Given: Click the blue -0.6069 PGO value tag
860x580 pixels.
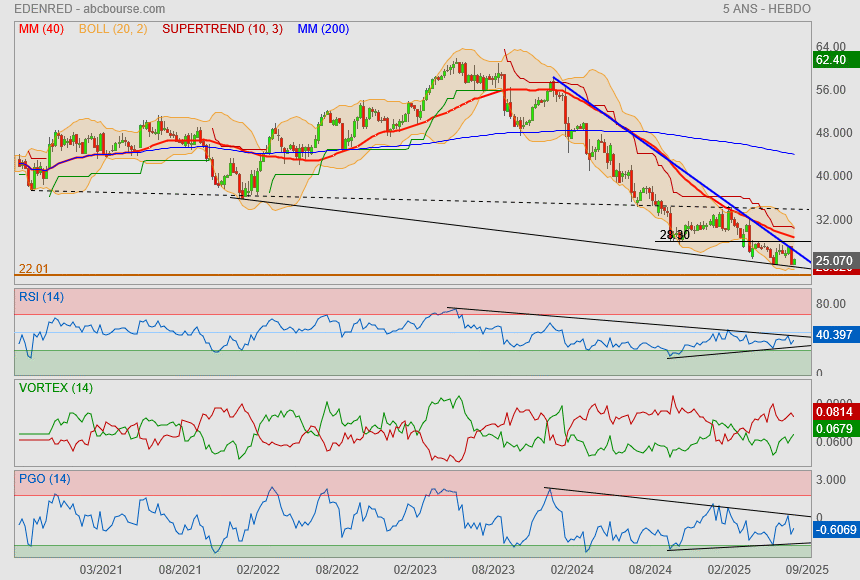Looking at the screenshot, I should click(x=833, y=528).
